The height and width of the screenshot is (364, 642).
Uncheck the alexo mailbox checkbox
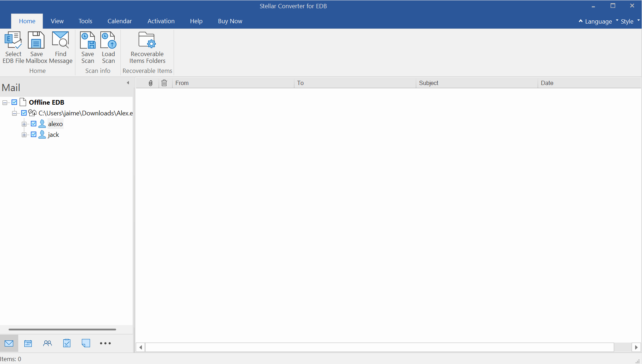34,124
